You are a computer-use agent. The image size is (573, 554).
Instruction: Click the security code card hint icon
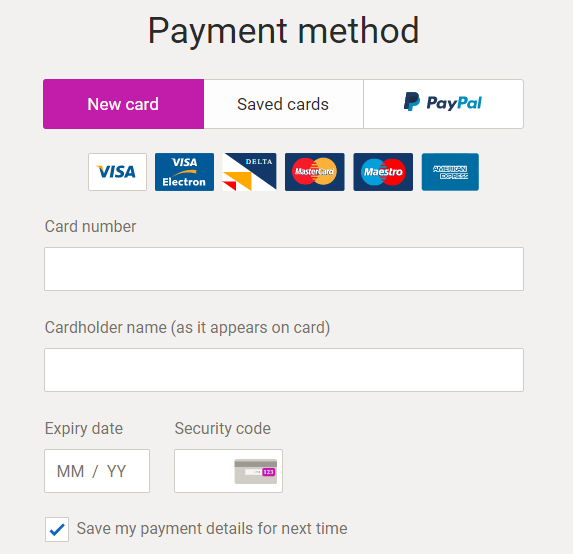tap(256, 471)
